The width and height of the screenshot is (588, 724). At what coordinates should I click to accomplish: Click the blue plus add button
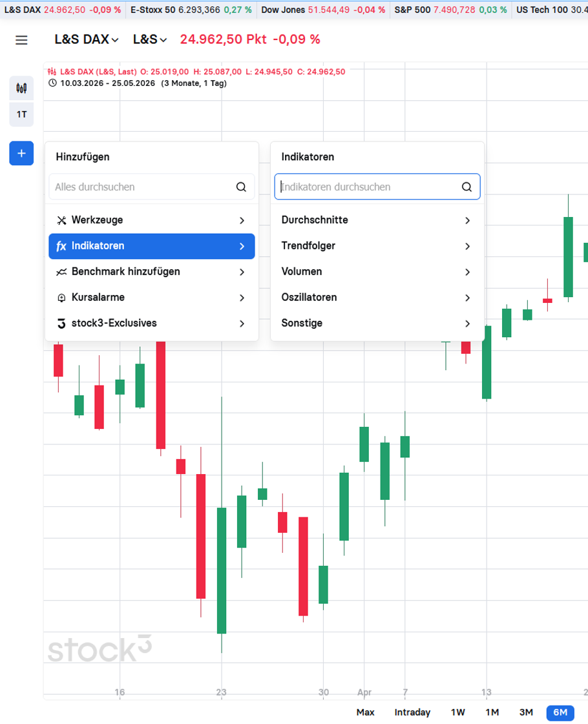click(21, 153)
